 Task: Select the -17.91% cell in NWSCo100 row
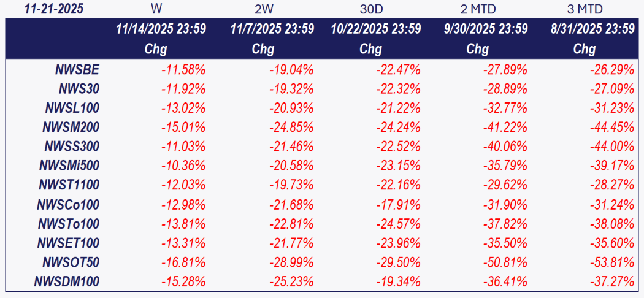click(x=399, y=204)
